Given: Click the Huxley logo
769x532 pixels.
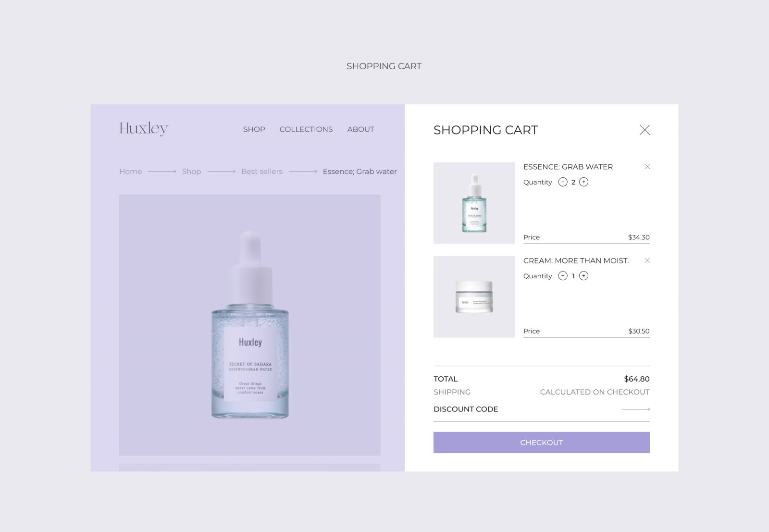Looking at the screenshot, I should (x=144, y=128).
